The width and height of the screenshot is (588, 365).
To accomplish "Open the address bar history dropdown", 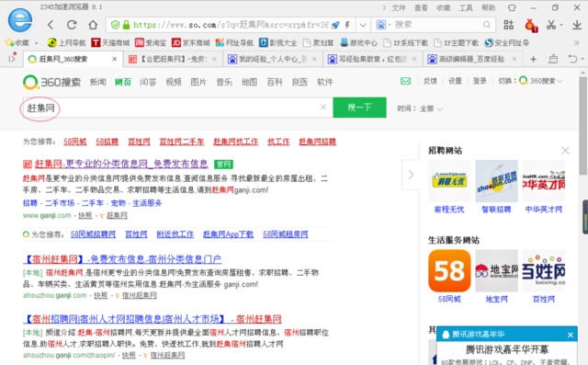I will coord(363,25).
